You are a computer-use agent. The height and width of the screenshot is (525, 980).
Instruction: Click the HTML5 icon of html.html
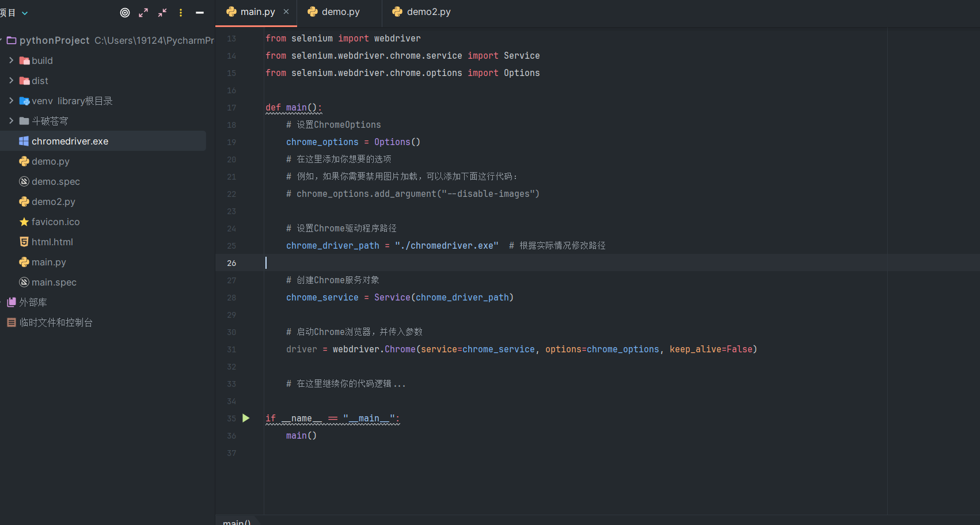click(24, 242)
